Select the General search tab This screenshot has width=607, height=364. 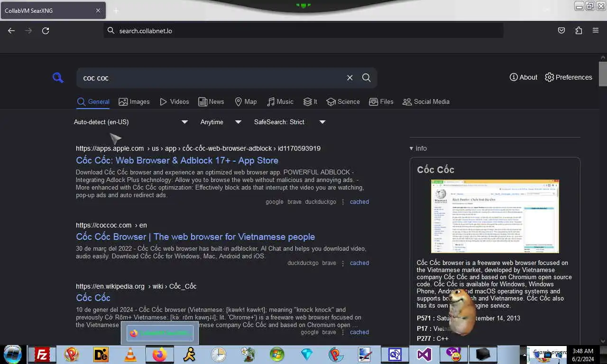pos(93,101)
